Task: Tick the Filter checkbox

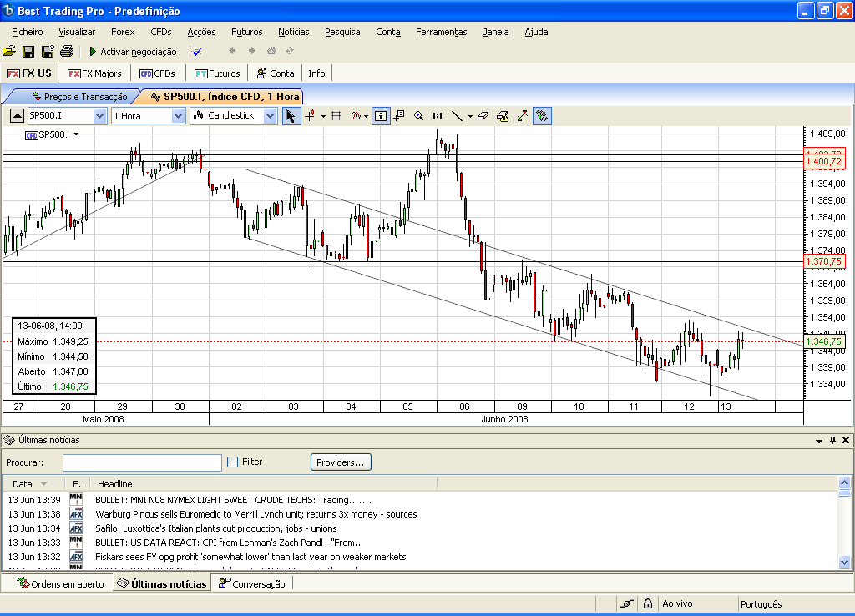Action: click(233, 462)
